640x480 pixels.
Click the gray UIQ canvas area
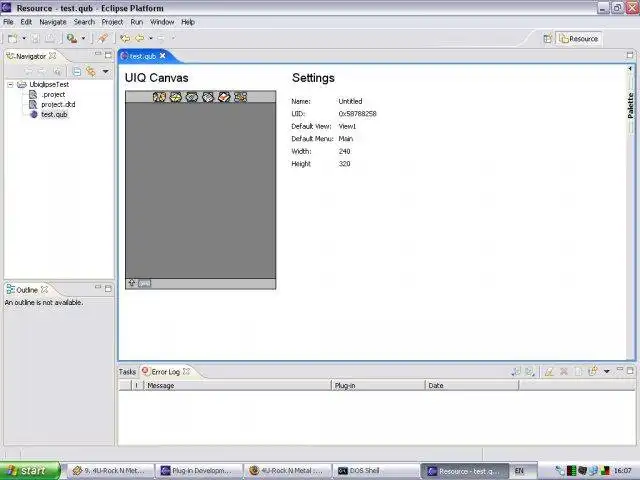pyautogui.click(x=200, y=191)
